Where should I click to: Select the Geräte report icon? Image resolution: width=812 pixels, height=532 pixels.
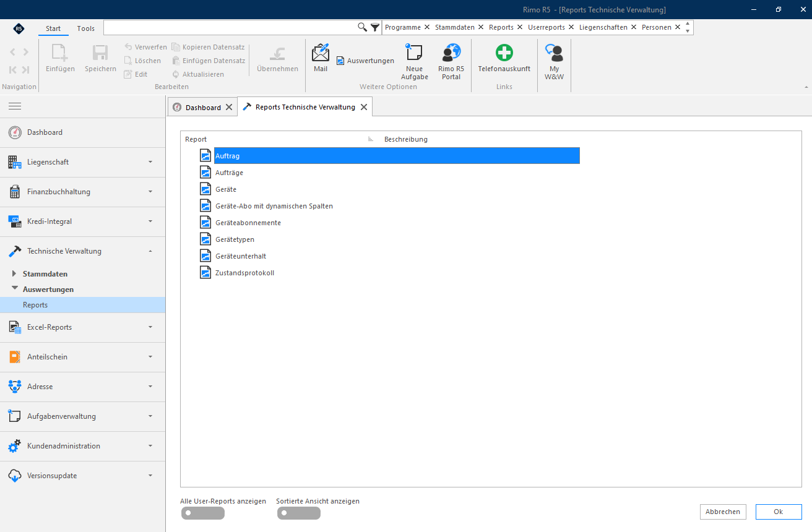click(205, 189)
